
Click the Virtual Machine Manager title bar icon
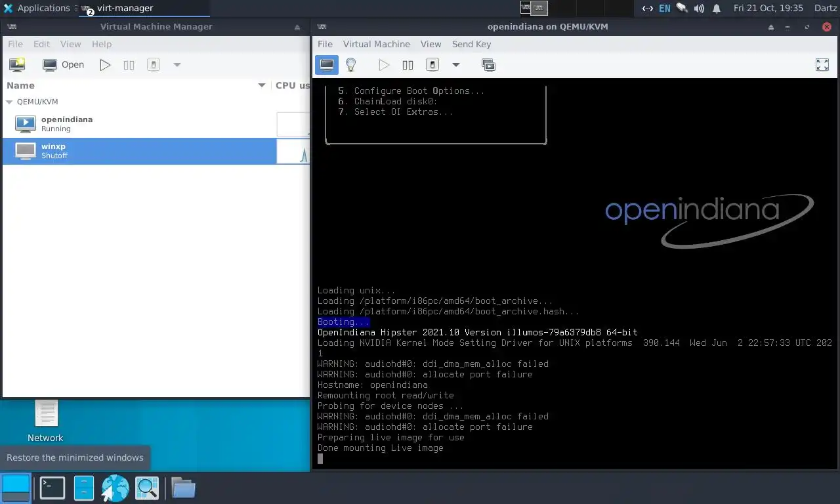[12, 27]
